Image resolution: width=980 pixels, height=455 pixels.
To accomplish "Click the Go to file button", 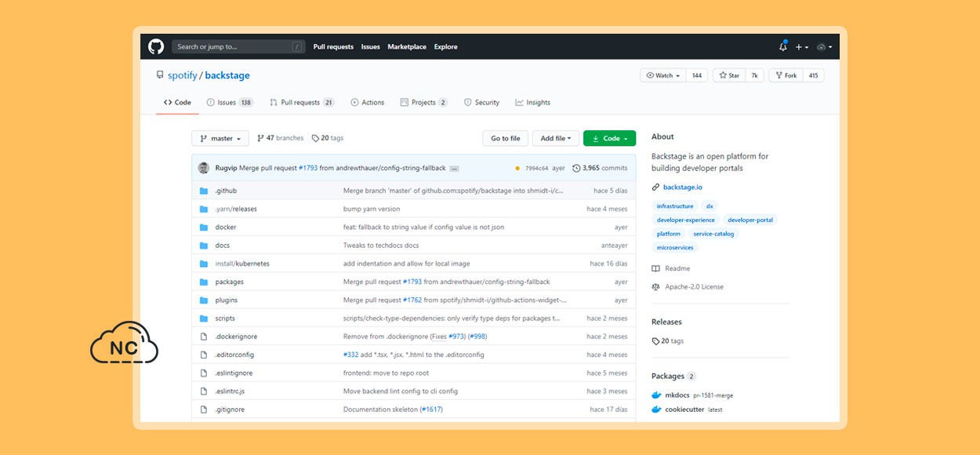I will [x=506, y=138].
